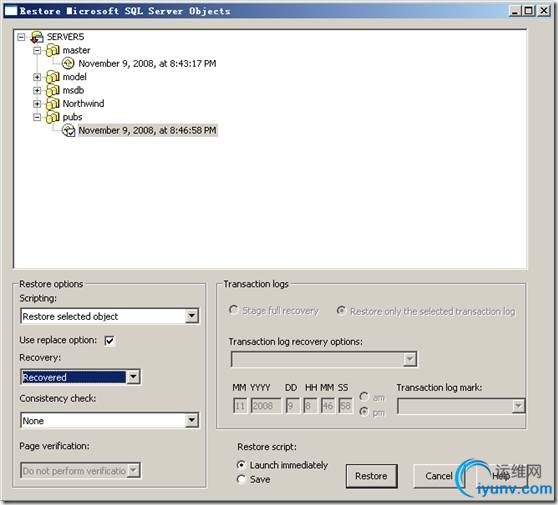Minimize the Restore SQL Server Objects window
558x505 pixels.
click(x=515, y=11)
